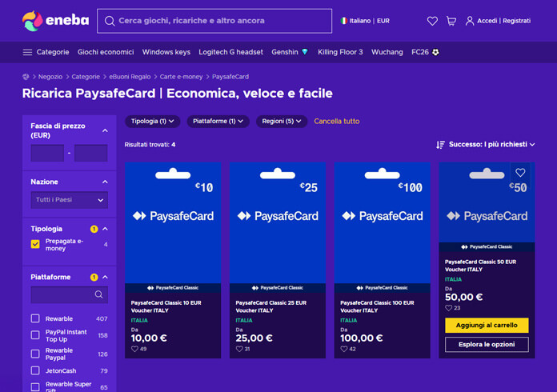Click the FC26 soccer ball icon
This screenshot has height=392, width=557.
[x=435, y=52]
